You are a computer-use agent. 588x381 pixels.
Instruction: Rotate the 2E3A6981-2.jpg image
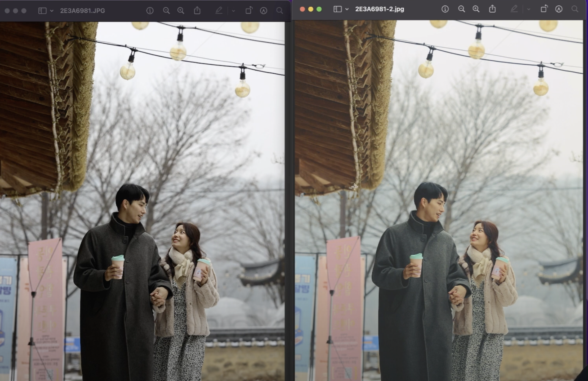544,9
